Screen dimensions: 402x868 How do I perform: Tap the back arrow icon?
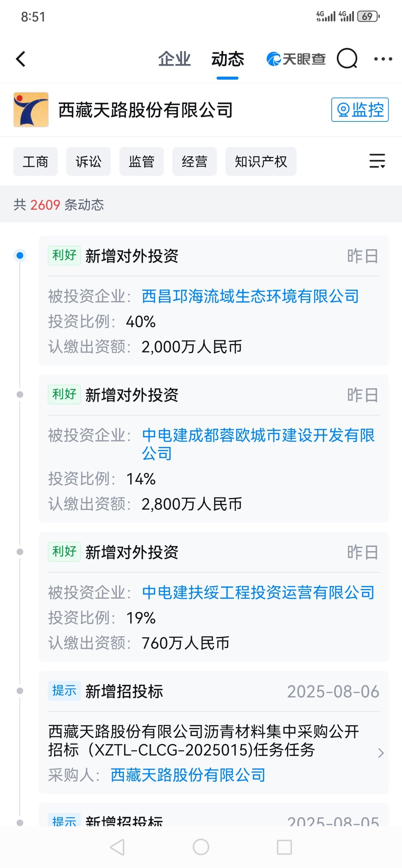click(21, 59)
